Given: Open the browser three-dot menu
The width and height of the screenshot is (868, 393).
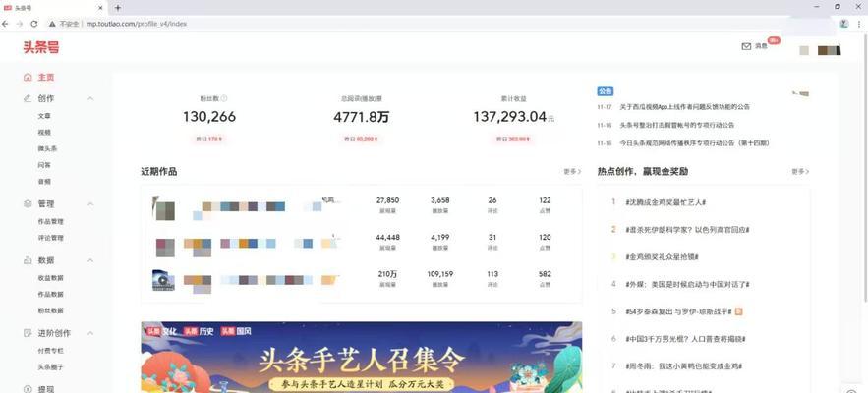Looking at the screenshot, I should (x=859, y=24).
